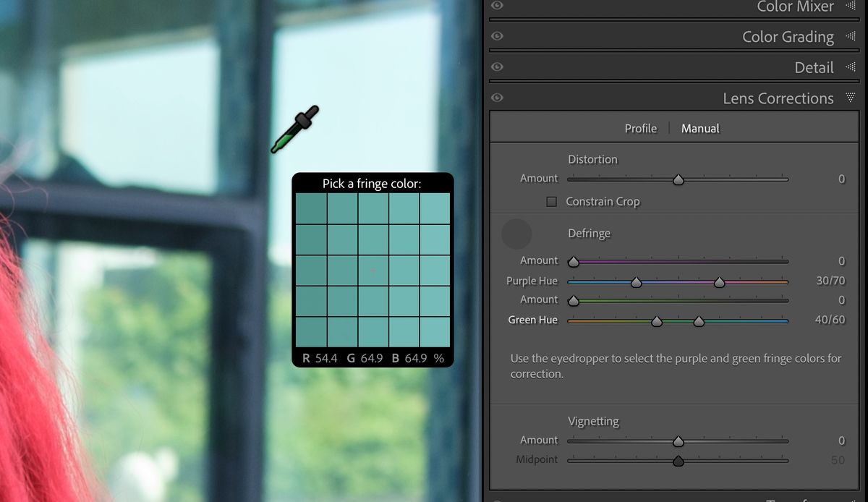This screenshot has height=502, width=868.
Task: Toggle the Color Mixer panel eye icon
Action: pos(497,5)
